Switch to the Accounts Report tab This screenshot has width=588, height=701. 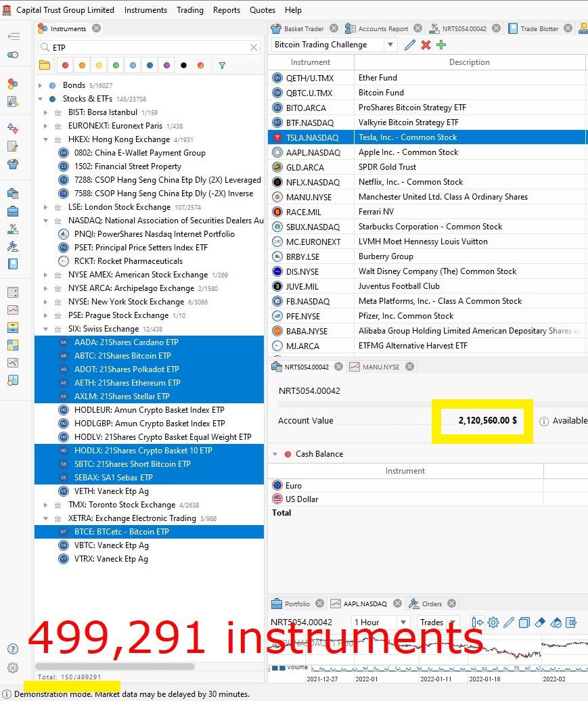click(x=383, y=28)
